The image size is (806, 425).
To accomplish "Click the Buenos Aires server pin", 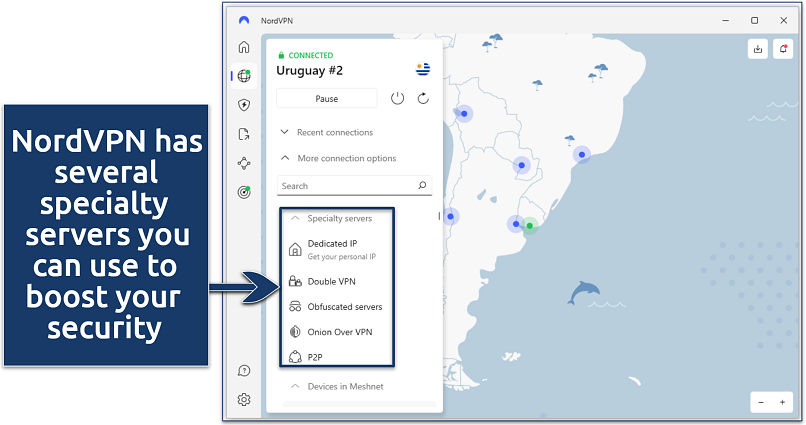I will tap(516, 224).
